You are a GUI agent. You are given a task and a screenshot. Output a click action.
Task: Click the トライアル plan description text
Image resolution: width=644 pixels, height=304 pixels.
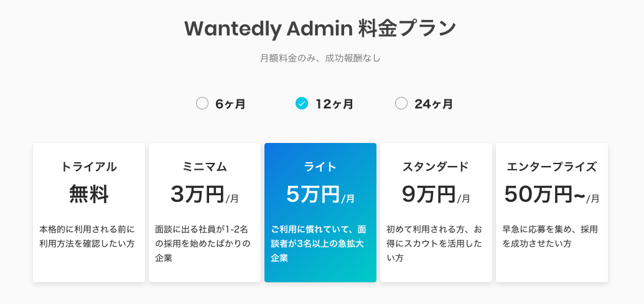coord(87,236)
